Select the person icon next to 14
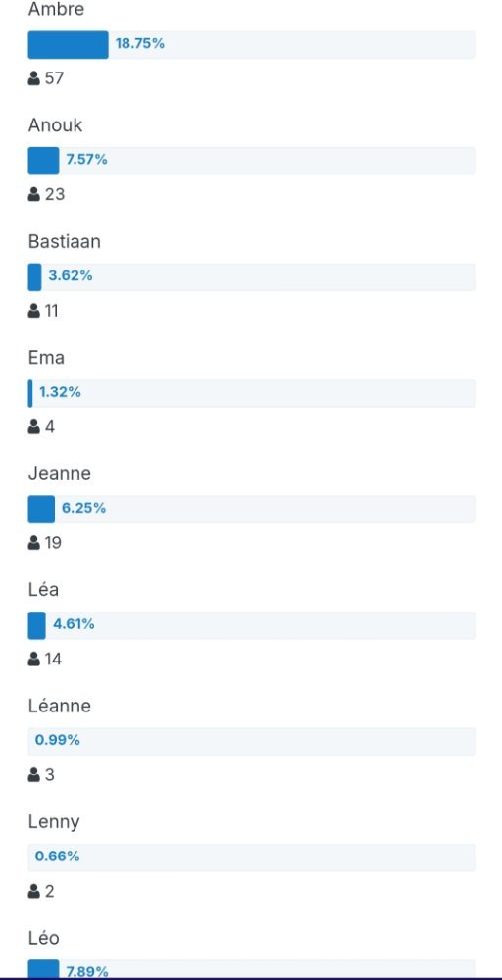502x980 pixels. (33, 660)
